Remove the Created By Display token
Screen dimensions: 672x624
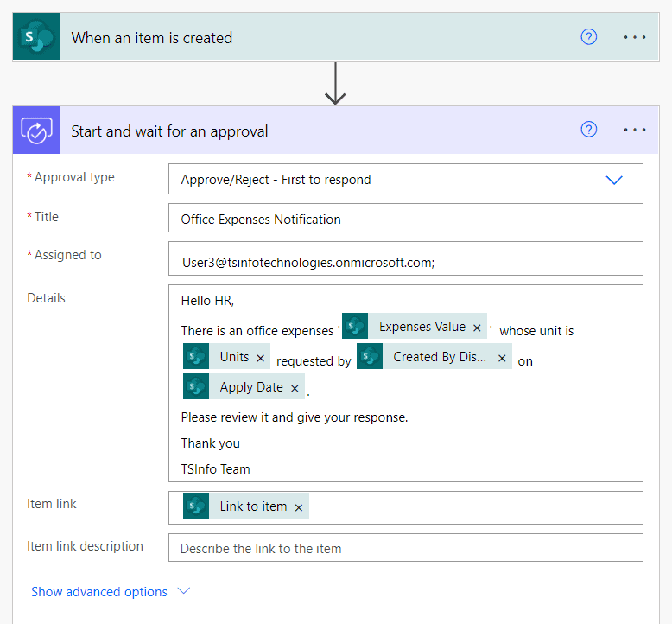pos(502,358)
